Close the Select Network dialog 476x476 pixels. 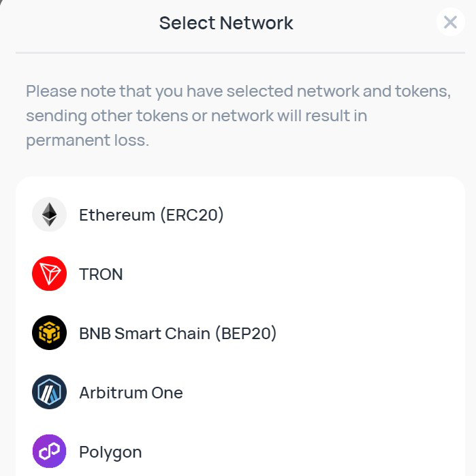click(451, 22)
